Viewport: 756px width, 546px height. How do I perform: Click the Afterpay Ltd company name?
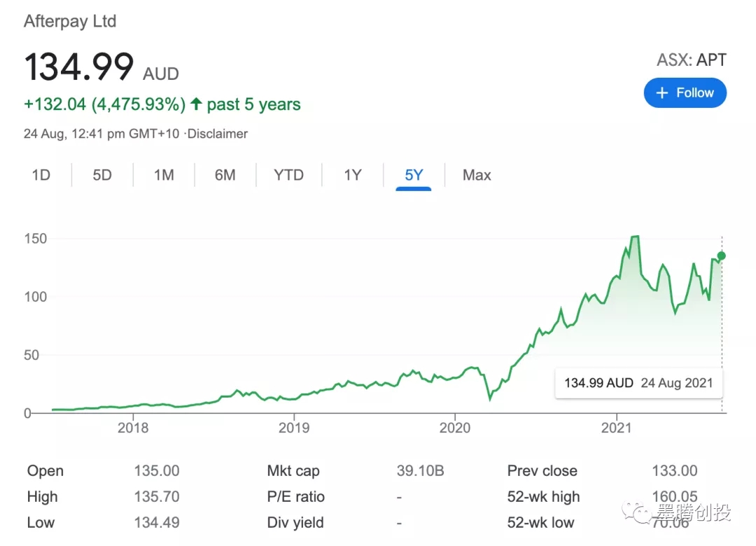pyautogui.click(x=70, y=21)
